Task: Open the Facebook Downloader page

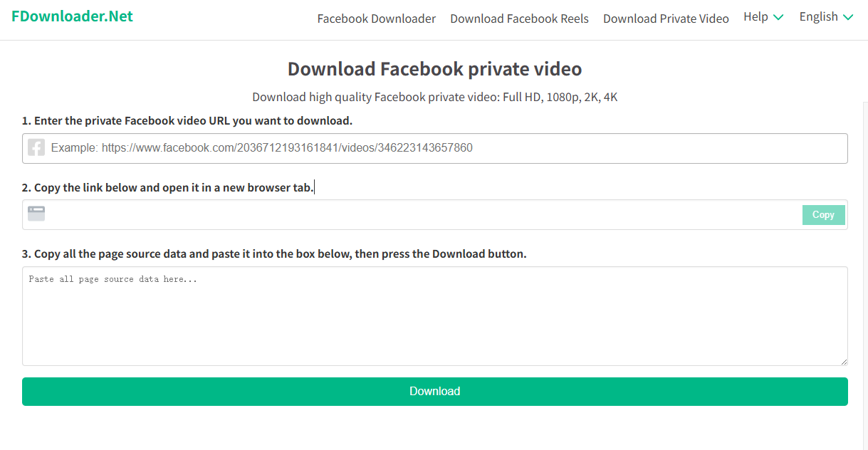Action: coord(376,19)
